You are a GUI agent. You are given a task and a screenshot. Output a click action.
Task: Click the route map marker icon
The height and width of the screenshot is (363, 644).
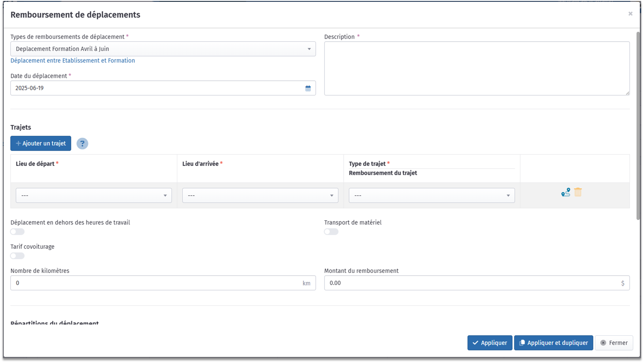[x=565, y=192]
